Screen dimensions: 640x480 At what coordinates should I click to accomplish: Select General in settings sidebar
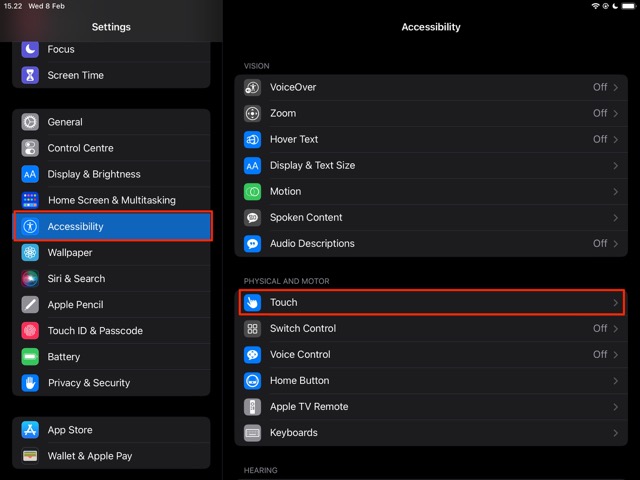[65, 122]
